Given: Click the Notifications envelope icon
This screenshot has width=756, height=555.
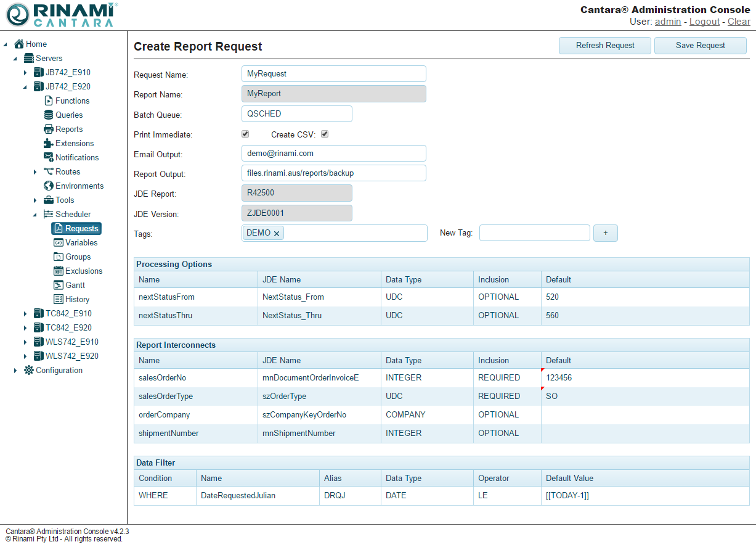Looking at the screenshot, I should [49, 157].
